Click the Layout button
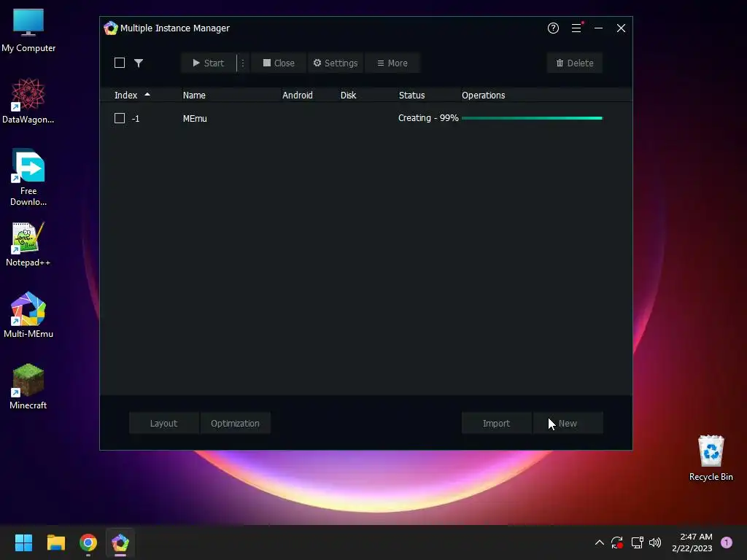 [x=164, y=424]
